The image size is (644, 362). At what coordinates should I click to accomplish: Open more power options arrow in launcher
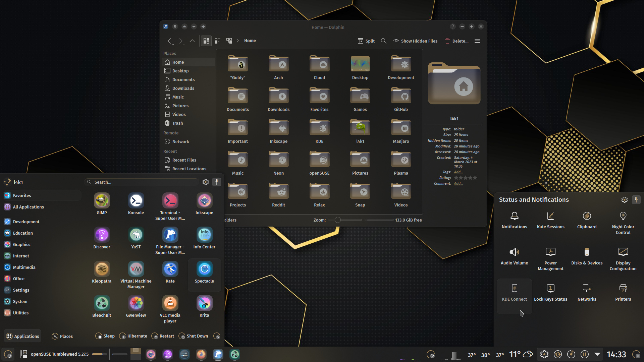[217, 336]
